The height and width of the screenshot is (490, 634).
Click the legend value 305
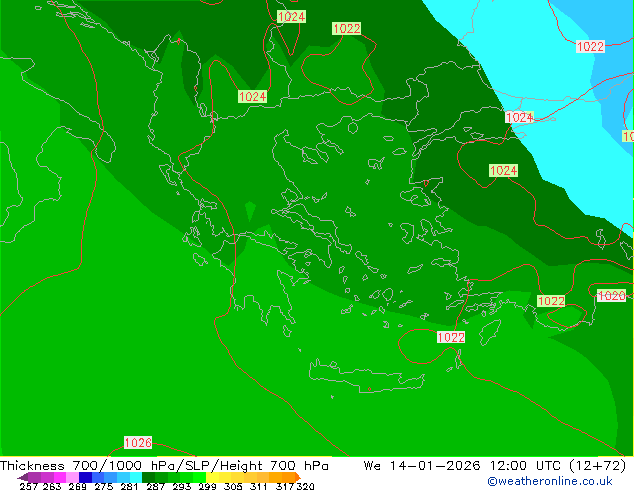pyautogui.click(x=233, y=486)
